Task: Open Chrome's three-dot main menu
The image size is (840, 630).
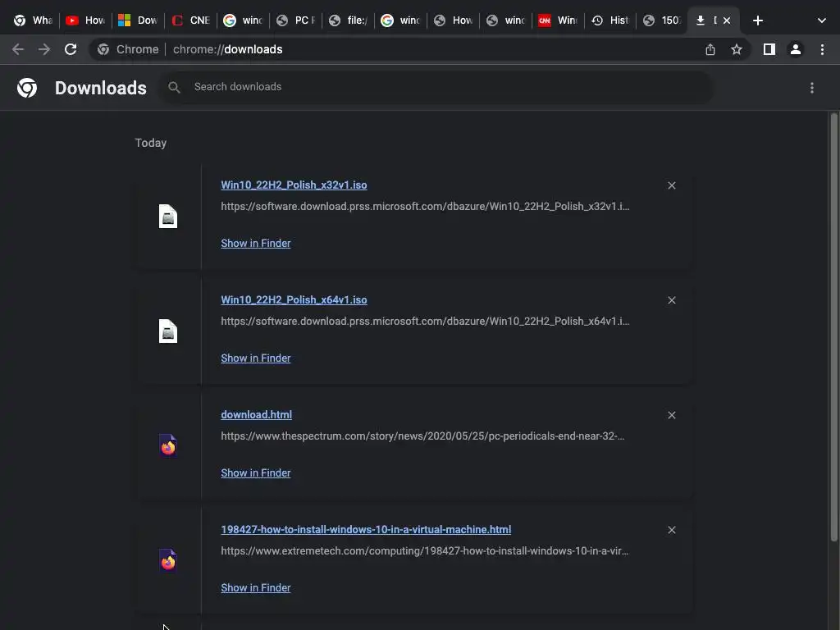Action: [x=822, y=49]
